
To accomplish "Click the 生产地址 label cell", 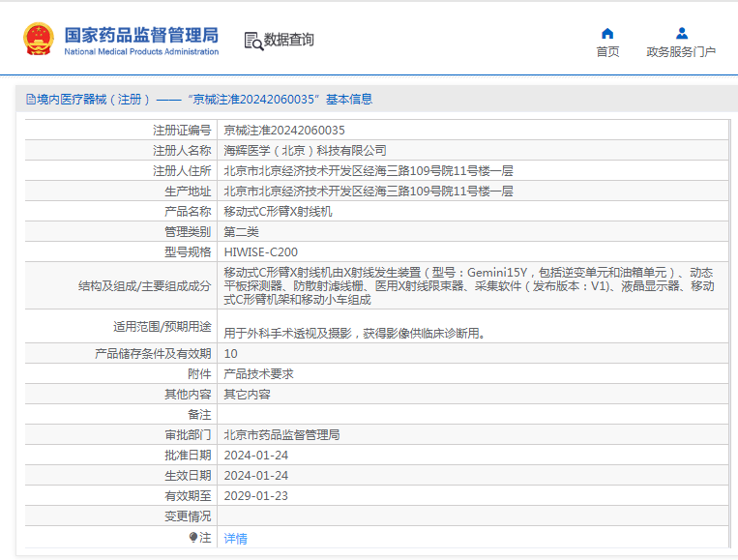I will point(121,192).
